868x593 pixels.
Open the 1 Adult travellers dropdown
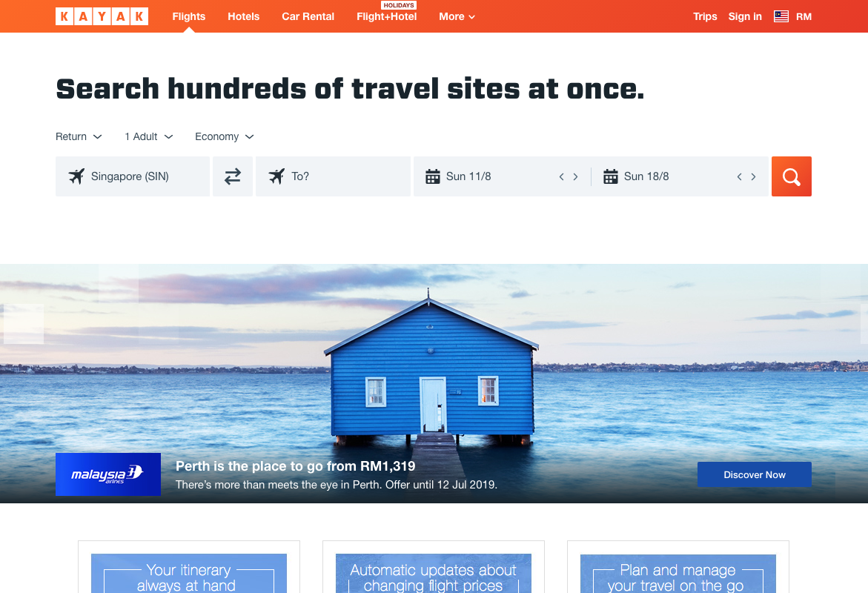[148, 137]
